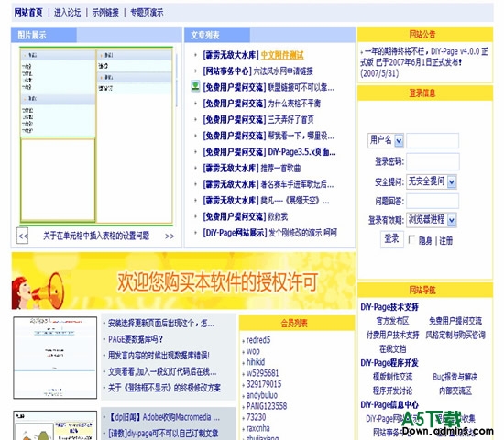
Task: Open the 进入论坛 navigation link
Action: coord(67,13)
